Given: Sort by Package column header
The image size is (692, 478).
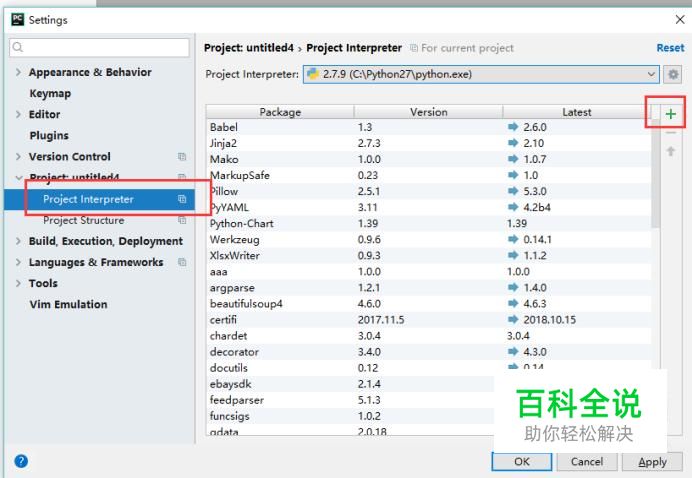Looking at the screenshot, I should click(280, 112).
